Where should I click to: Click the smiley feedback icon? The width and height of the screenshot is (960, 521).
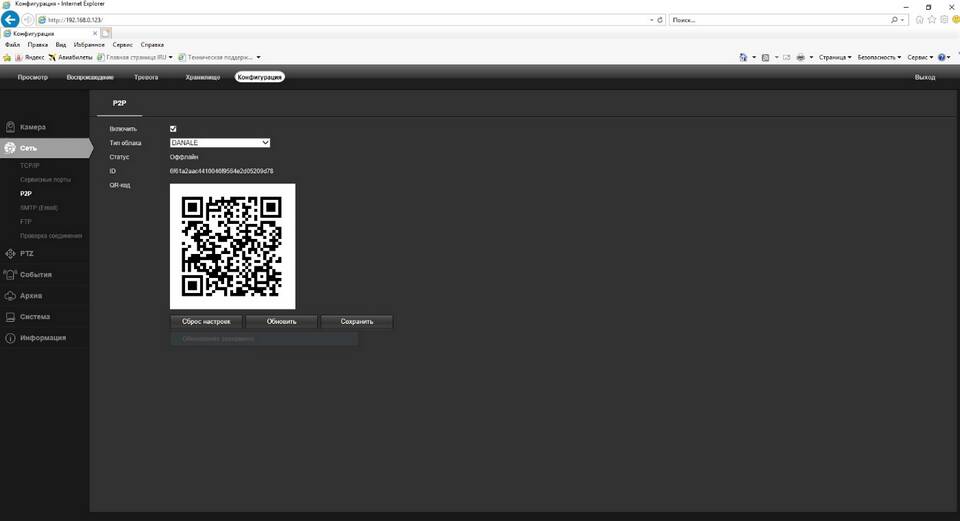956,20
